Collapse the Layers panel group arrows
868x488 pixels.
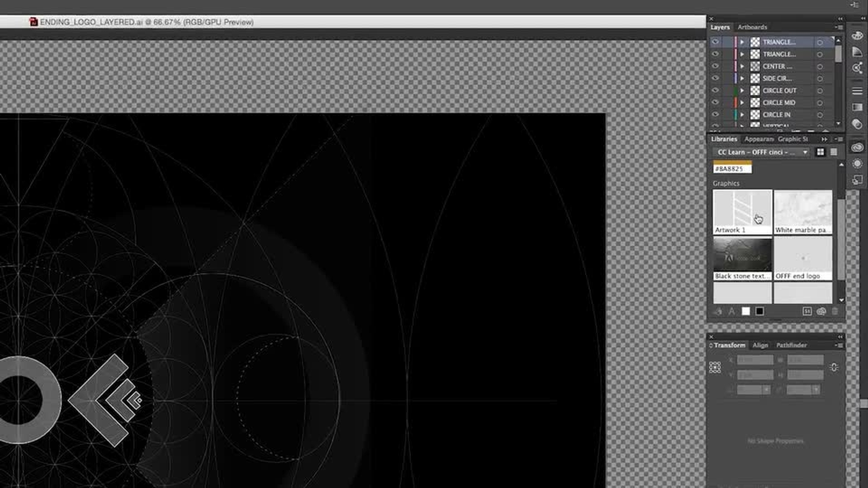pyautogui.click(x=840, y=19)
